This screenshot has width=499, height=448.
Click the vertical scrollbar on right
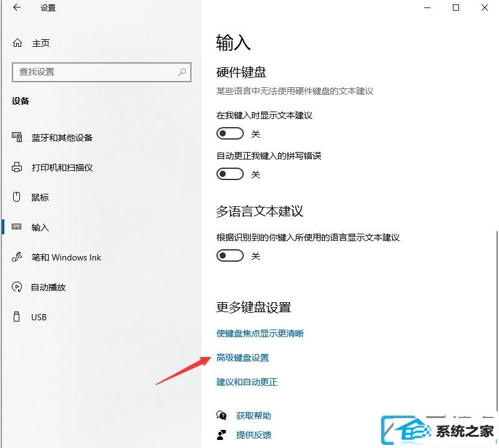[x=496, y=321]
